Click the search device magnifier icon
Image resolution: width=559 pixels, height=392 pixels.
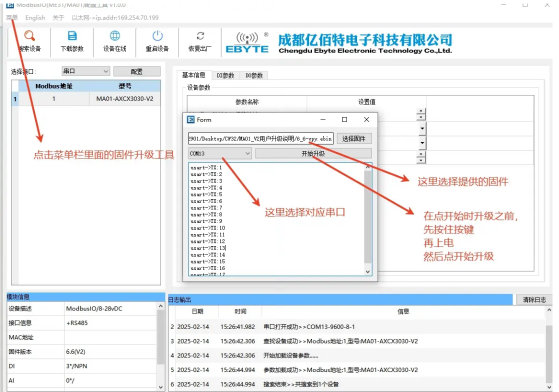tap(29, 36)
